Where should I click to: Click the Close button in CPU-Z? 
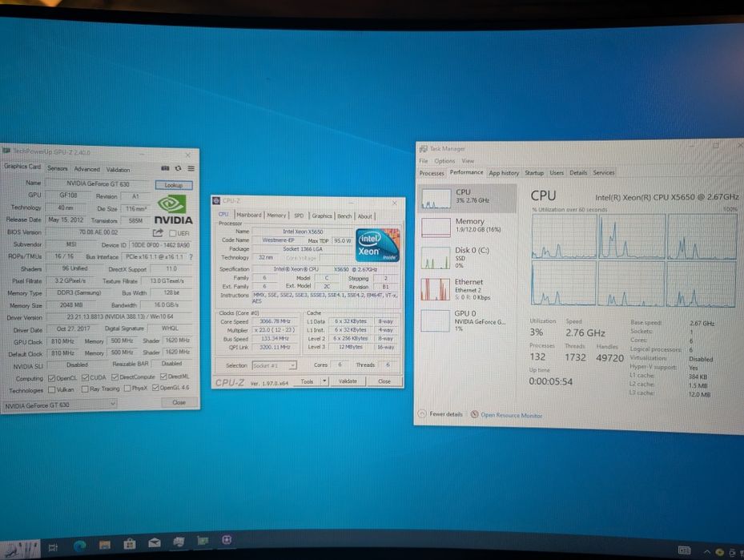[x=384, y=381]
